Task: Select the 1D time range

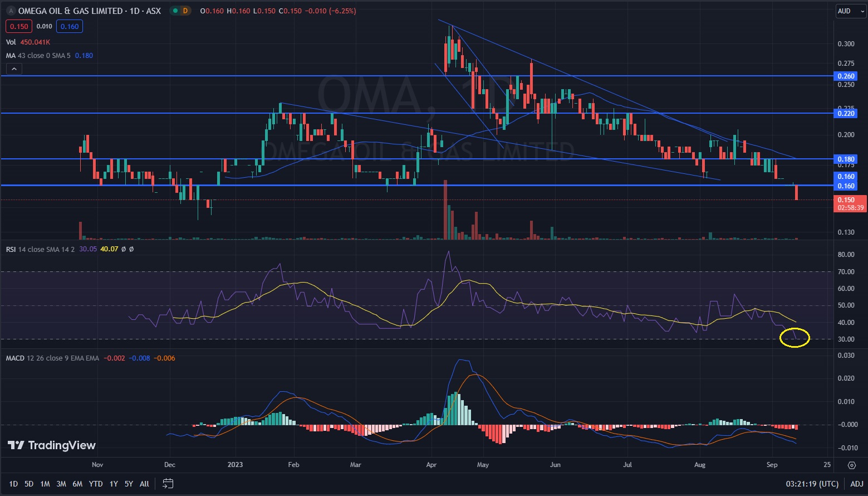Action: coord(13,484)
